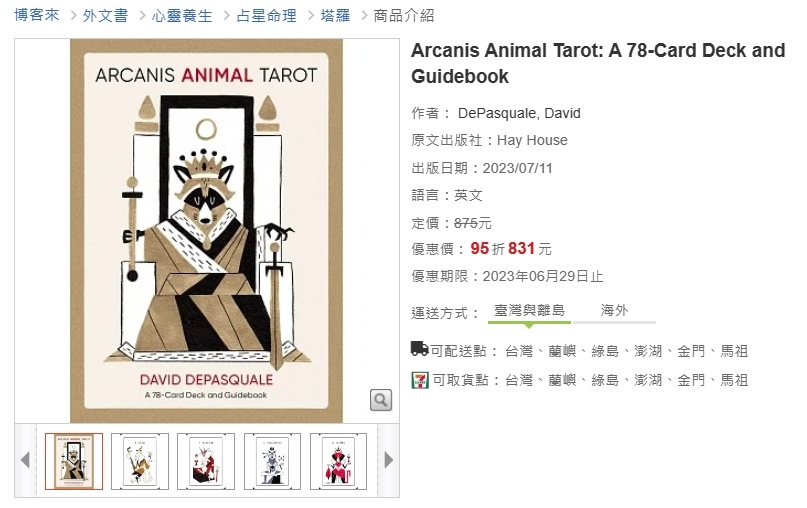This screenshot has width=807, height=508.
Task: Show next thumbnails with right arrow
Action: (389, 460)
